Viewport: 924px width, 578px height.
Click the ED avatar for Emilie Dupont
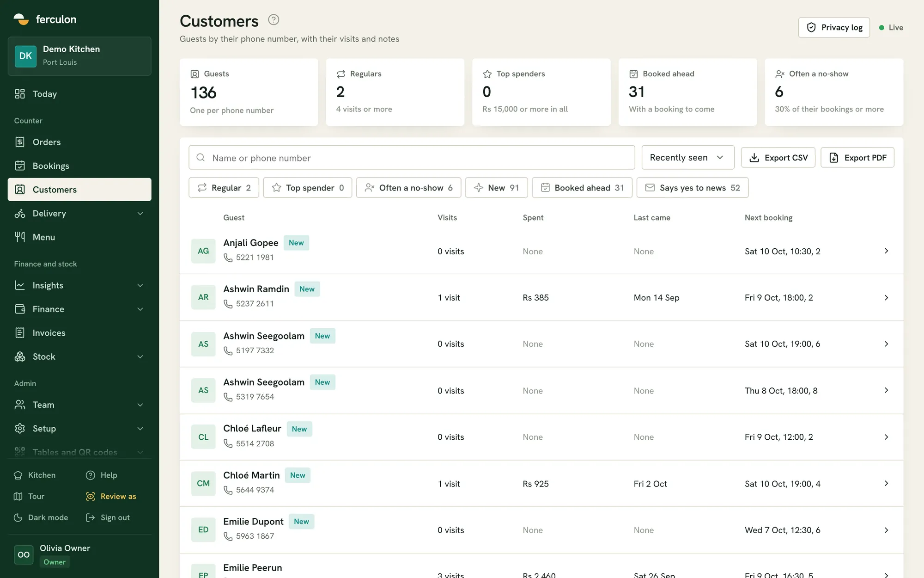[203, 530]
